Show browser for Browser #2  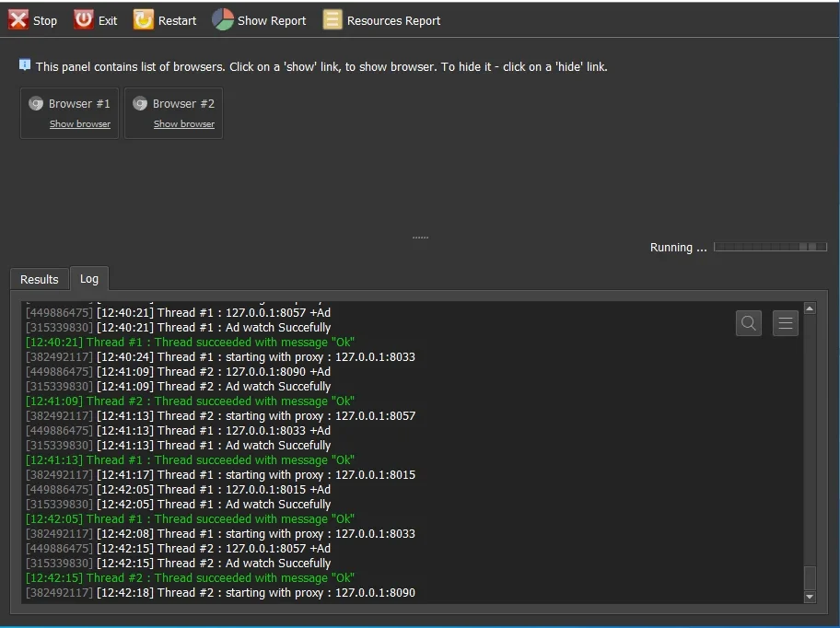pyautogui.click(x=184, y=123)
